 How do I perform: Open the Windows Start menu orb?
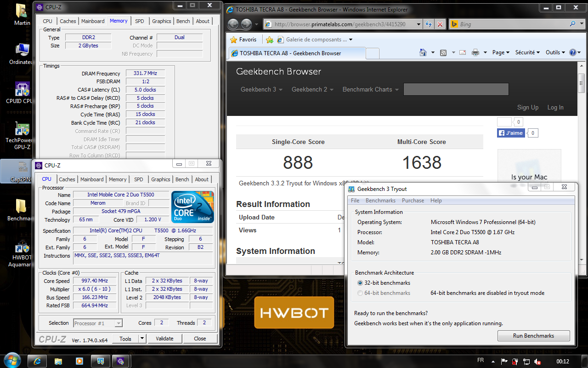coord(12,360)
